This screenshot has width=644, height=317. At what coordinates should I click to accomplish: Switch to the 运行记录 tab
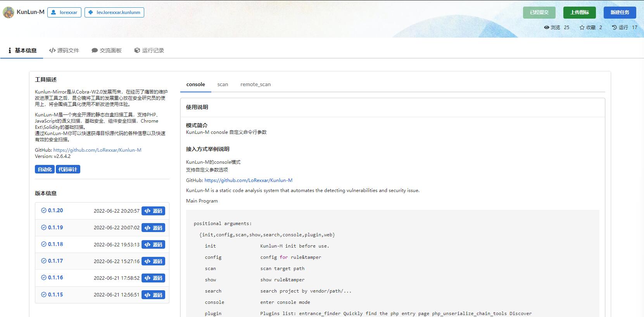(149, 50)
